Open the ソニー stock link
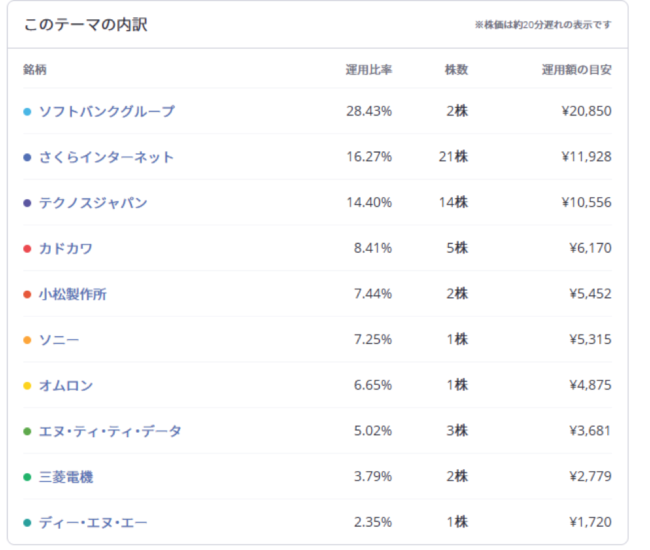 click(x=59, y=340)
